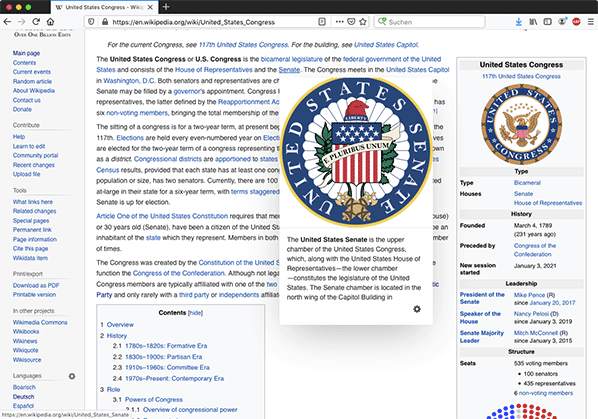The height and width of the screenshot is (419, 598).
Task: Click the tracking protection shield icon
Action: (x=91, y=22)
